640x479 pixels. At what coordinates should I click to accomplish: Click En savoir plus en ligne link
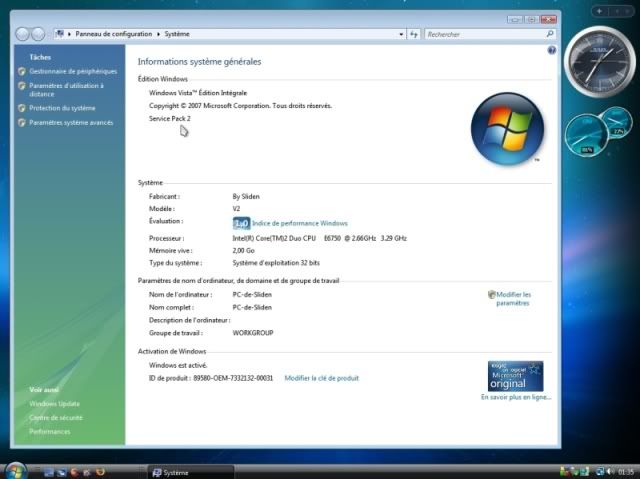[x=516, y=397]
